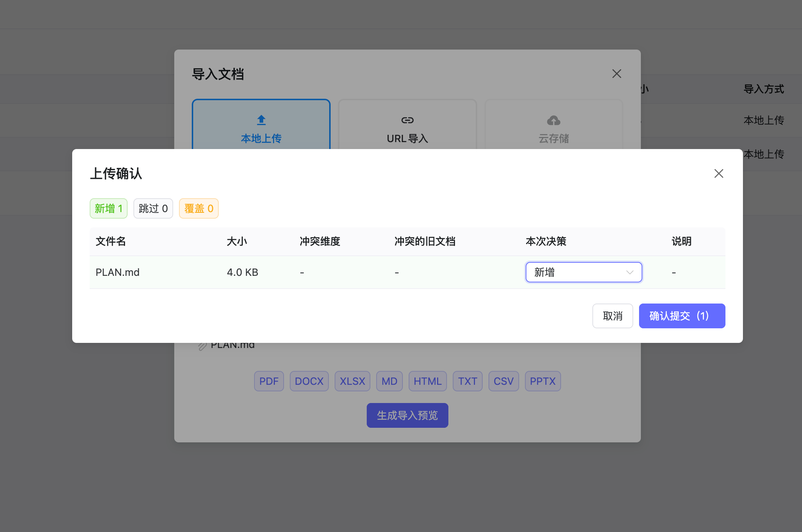Image resolution: width=802 pixels, height=532 pixels.
Task: Click the upload arrow icon in 本地上传
Action: [x=261, y=120]
